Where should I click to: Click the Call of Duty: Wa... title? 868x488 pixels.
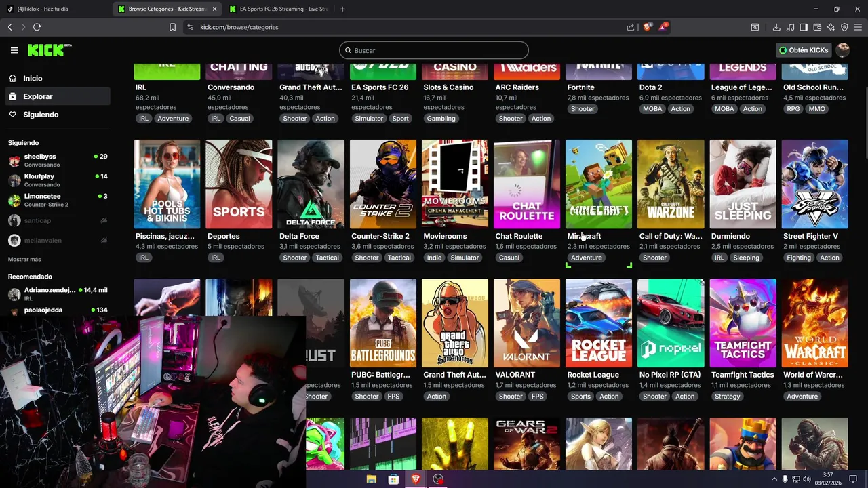point(671,236)
